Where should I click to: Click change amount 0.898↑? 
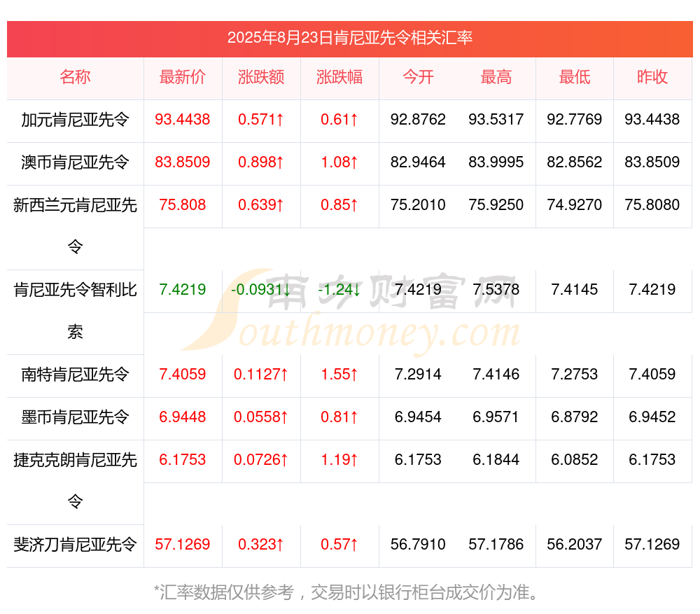pyautogui.click(x=261, y=162)
